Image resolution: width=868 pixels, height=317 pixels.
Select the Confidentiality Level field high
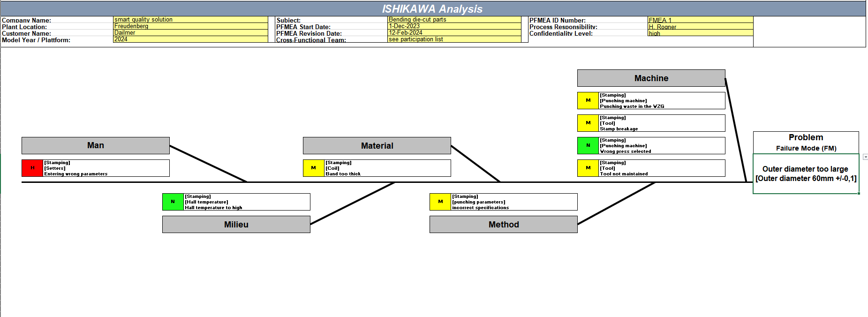701,33
